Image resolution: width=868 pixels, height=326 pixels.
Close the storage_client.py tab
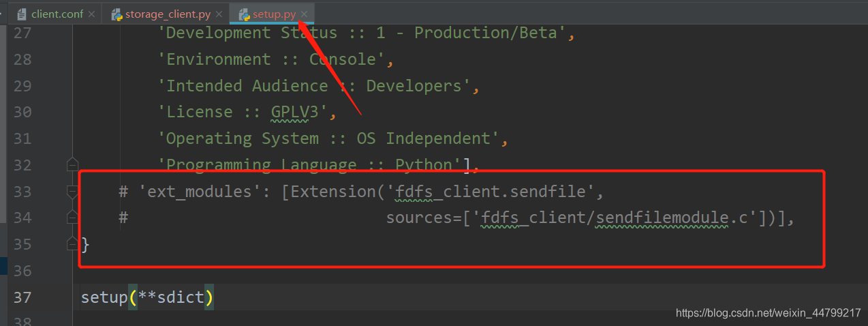pos(220,14)
